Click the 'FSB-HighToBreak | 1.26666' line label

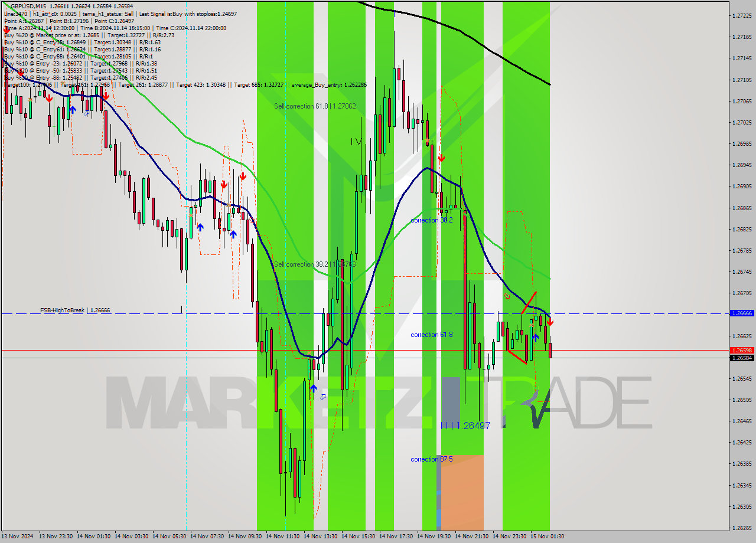pos(75,310)
